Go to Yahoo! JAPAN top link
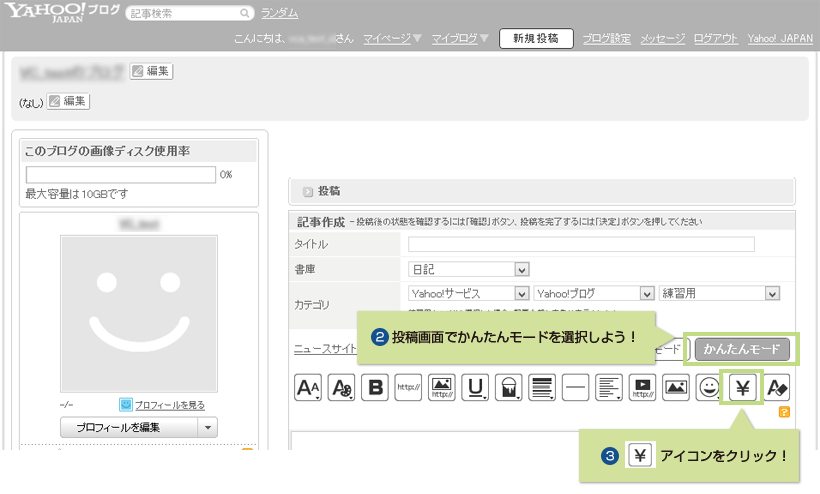This screenshot has height=494, width=820. [x=780, y=38]
